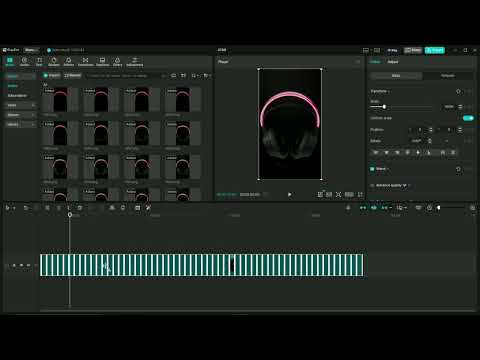
Task: Toggle the linkage icon in the timeline toolbar
Action: point(385,208)
